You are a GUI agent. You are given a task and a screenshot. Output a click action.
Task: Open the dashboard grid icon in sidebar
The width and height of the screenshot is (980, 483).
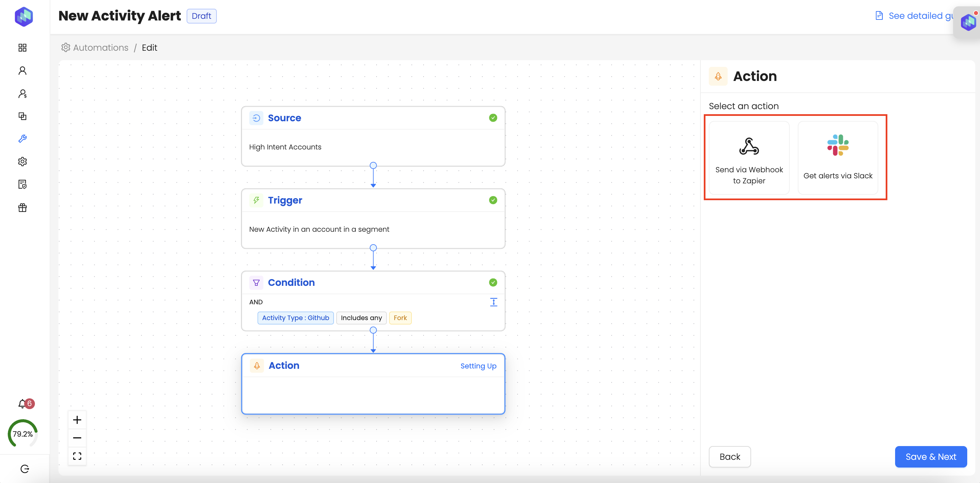coord(22,48)
